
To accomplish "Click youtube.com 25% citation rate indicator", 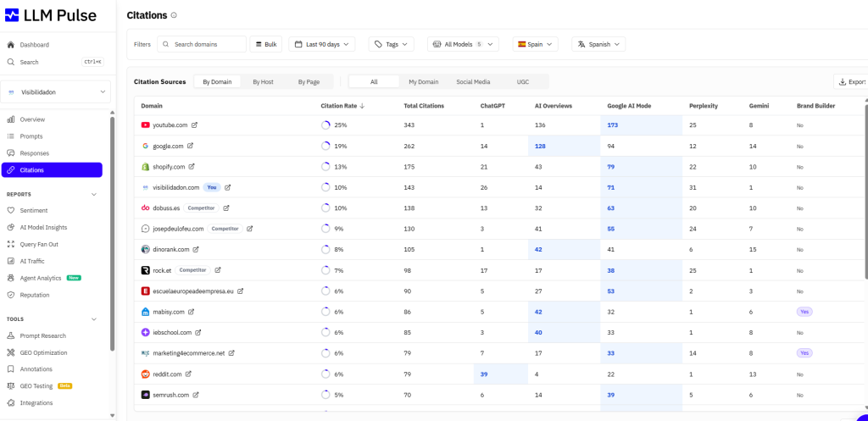I will (334, 125).
